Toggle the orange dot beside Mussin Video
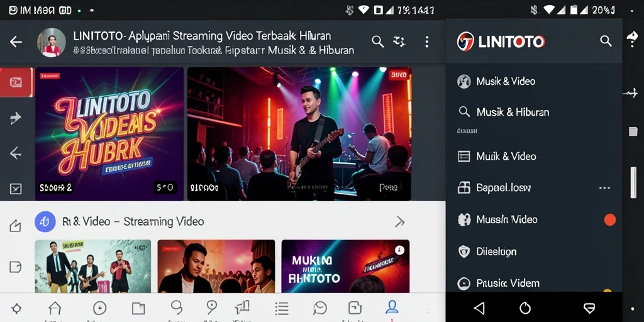The width and height of the screenshot is (644, 322). 610,220
